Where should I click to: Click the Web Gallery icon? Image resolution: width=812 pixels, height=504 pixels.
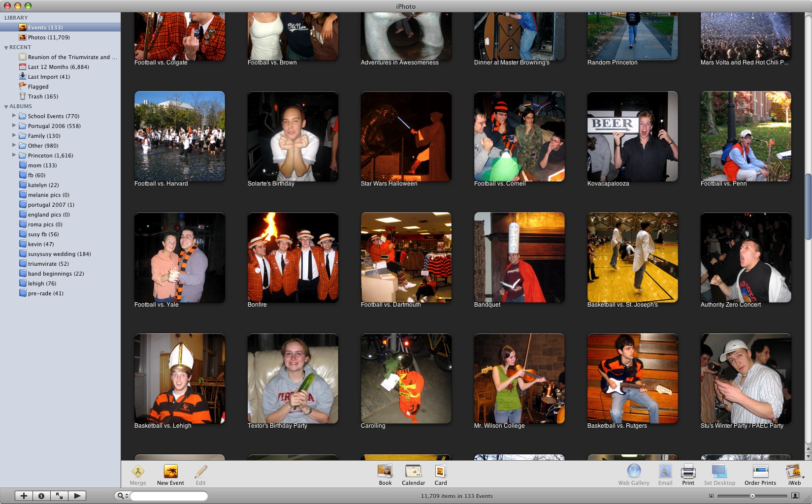(634, 472)
